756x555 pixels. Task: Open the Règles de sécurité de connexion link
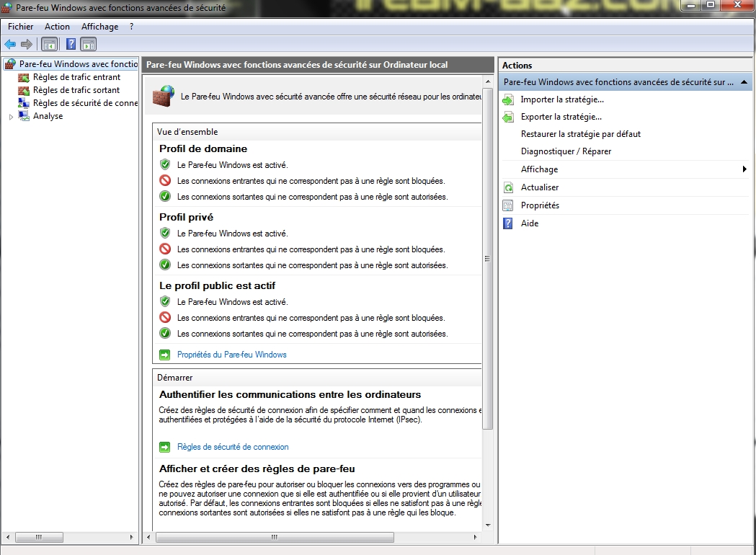tap(233, 448)
